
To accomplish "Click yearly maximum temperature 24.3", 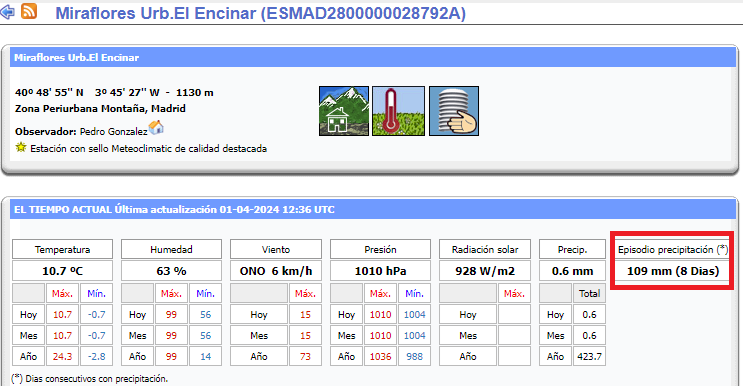I will point(62,356).
